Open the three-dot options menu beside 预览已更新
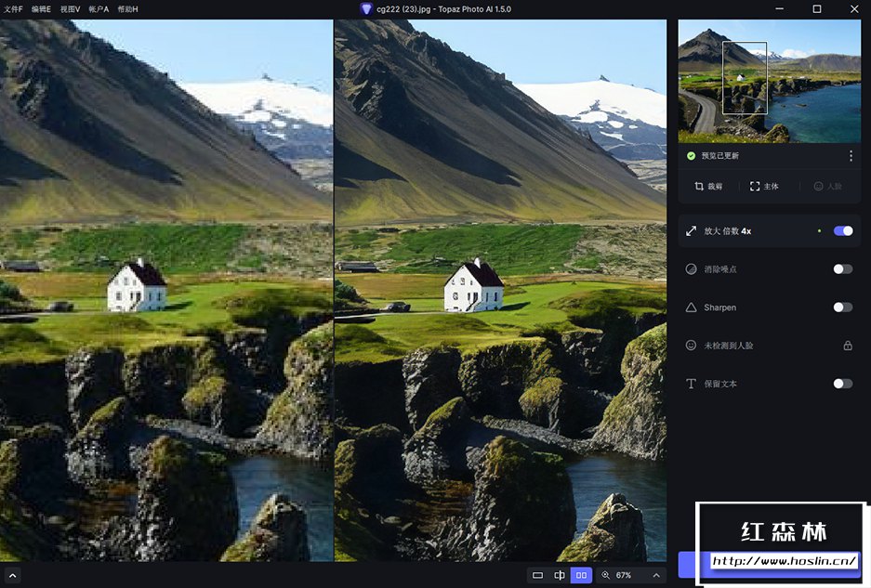The height and width of the screenshot is (588, 871). click(x=851, y=156)
